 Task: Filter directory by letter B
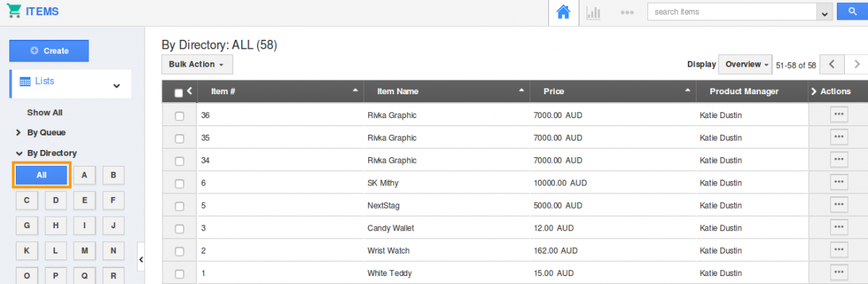114,175
